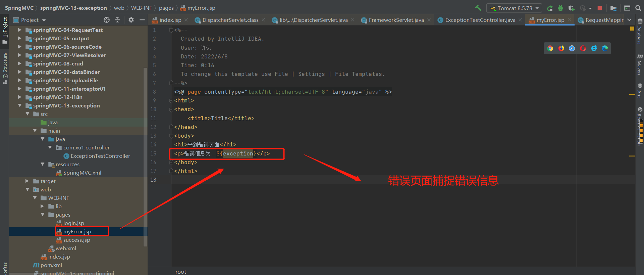644x275 pixels.
Task: Select success.jsp in pages folder
Action: (x=73, y=240)
